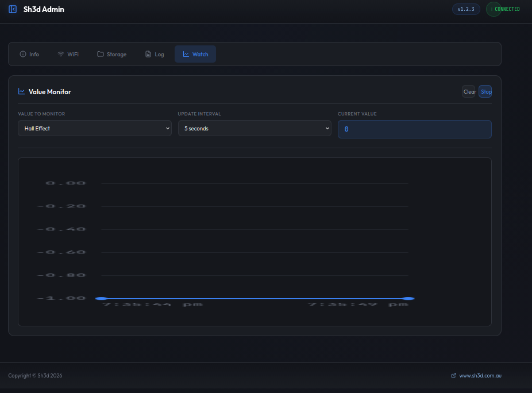Click the Current Value field
This screenshot has height=393, width=532.
tap(414, 129)
